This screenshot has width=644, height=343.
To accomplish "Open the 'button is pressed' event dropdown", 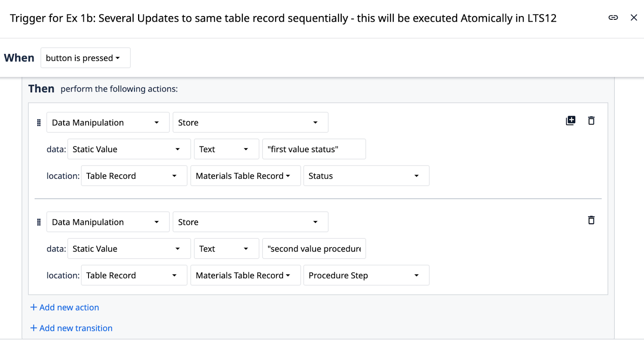I will (x=85, y=58).
